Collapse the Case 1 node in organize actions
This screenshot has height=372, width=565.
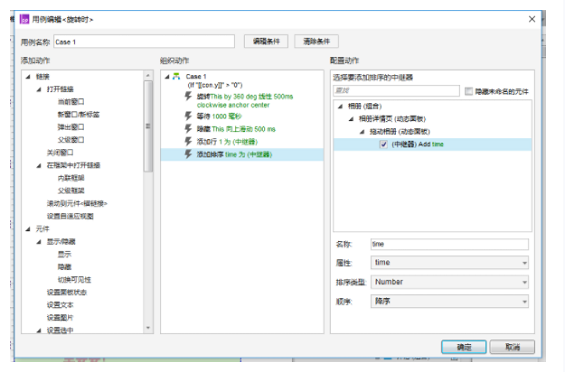click(167, 76)
